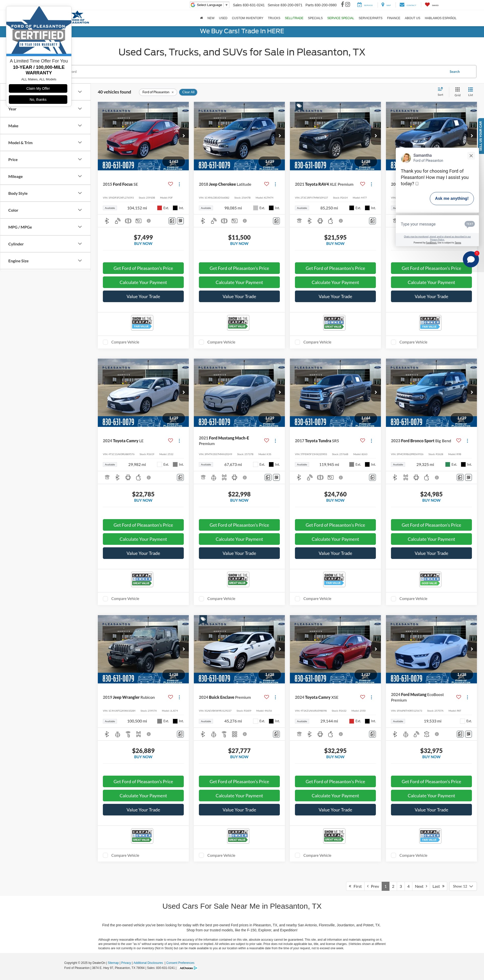Click red exterior swatch on Ford Focus
The width and height of the screenshot is (484, 980).
coord(159,208)
